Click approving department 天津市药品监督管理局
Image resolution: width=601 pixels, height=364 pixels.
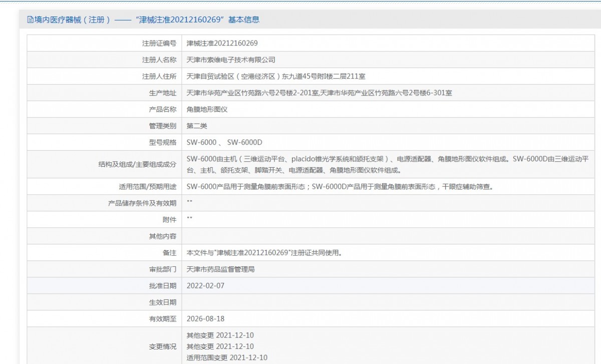click(x=220, y=269)
